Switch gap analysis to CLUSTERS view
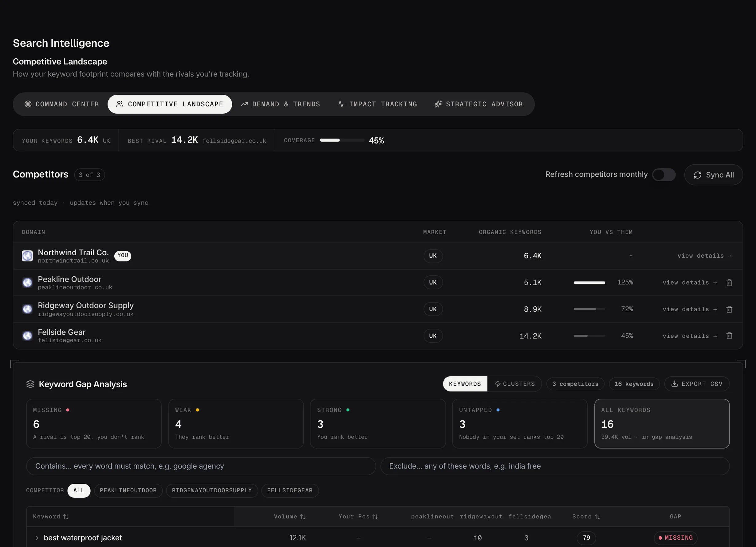756x547 pixels. click(515, 384)
